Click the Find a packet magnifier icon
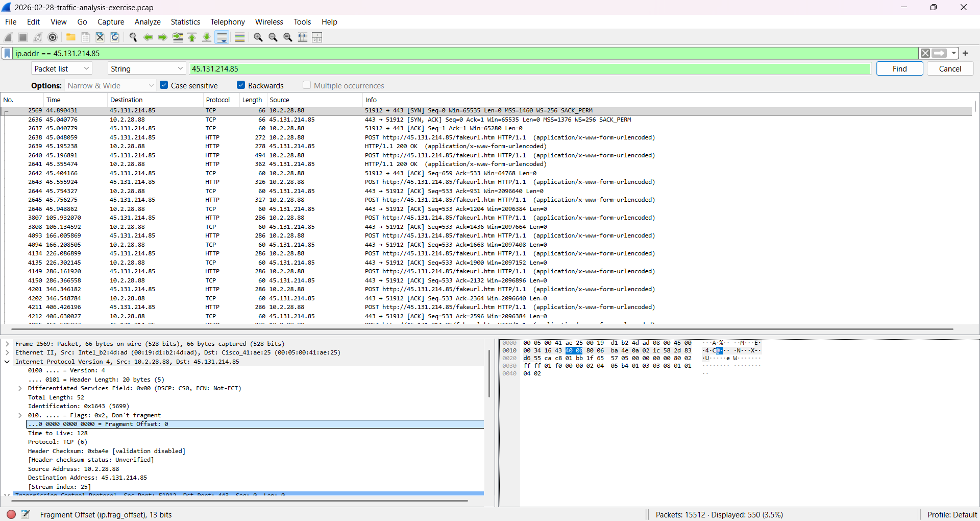The height and width of the screenshot is (521, 980). pos(133,37)
